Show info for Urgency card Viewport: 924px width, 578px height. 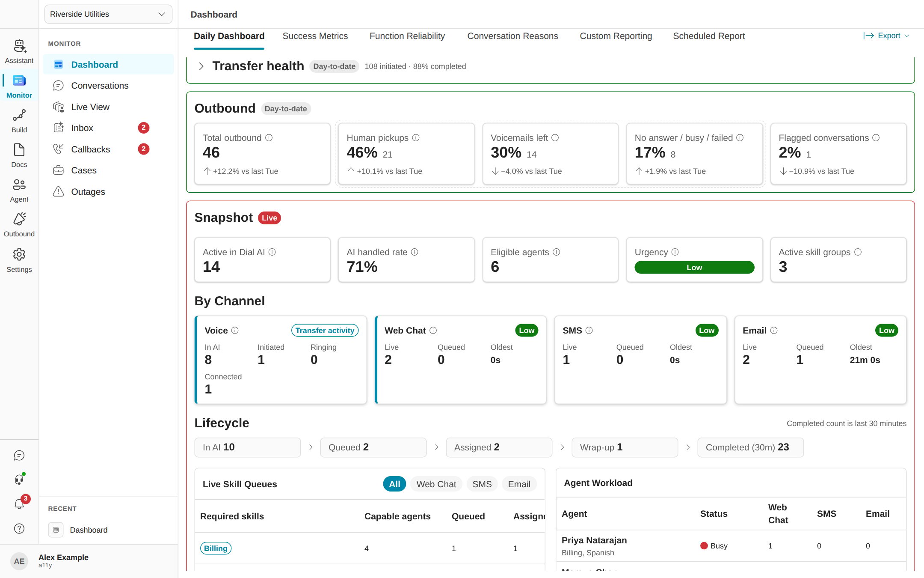pyautogui.click(x=675, y=252)
